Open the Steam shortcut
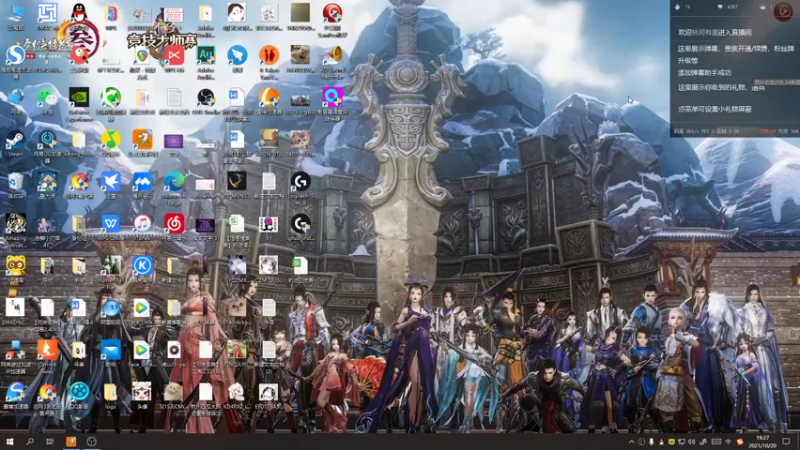 (15, 139)
